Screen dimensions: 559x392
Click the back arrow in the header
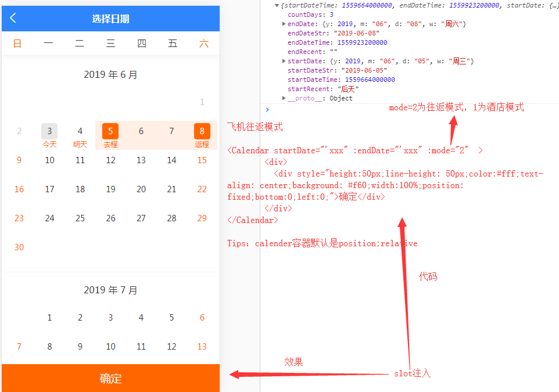coord(13,18)
